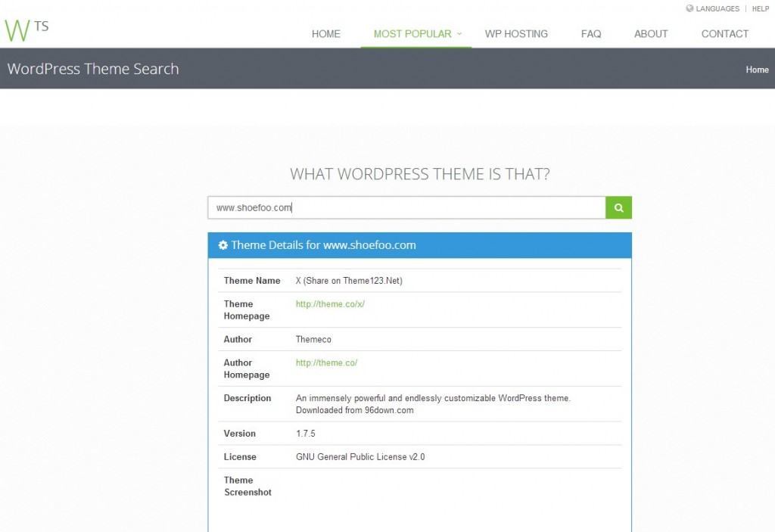The image size is (775, 532).
Task: Click the globe icon beside Languages
Action: click(689, 8)
